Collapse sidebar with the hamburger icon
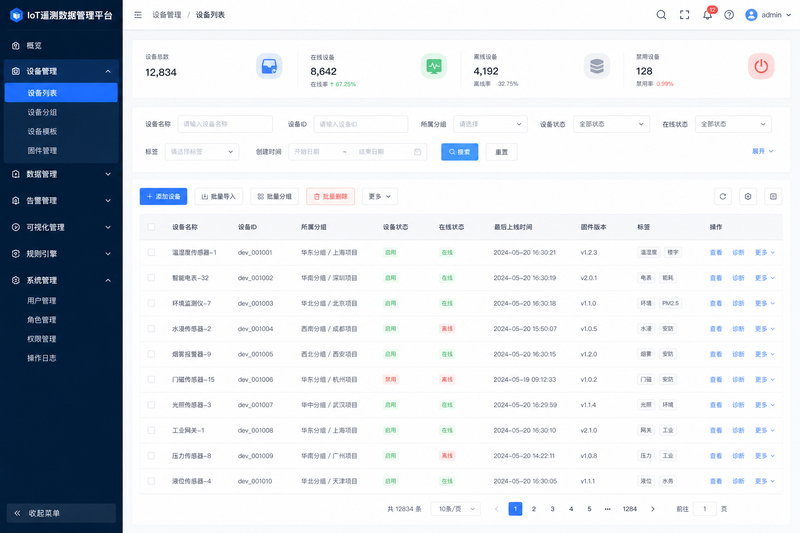Screen dimensions: 800x533 [138, 15]
